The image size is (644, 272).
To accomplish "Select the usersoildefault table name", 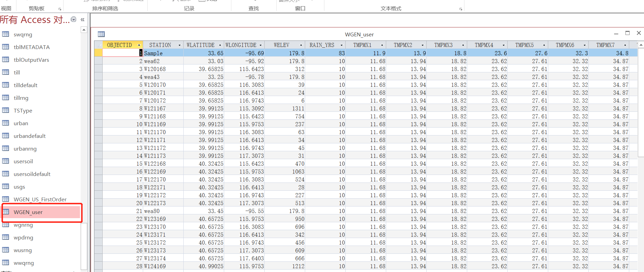I will [32, 174].
